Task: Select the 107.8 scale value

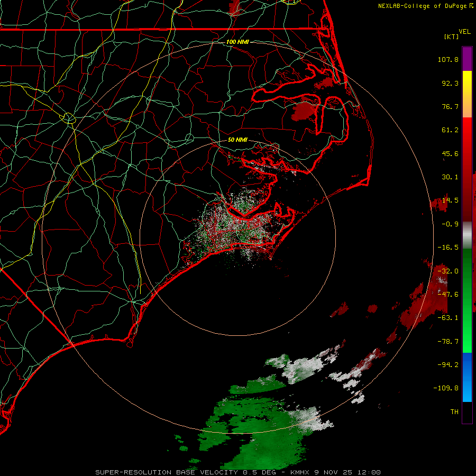Action: tap(448, 59)
